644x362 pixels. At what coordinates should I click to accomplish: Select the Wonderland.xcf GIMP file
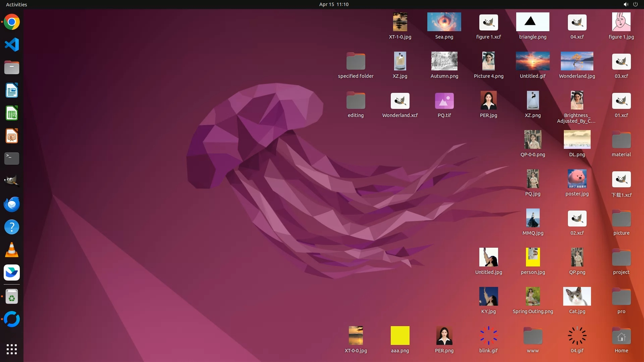click(400, 101)
